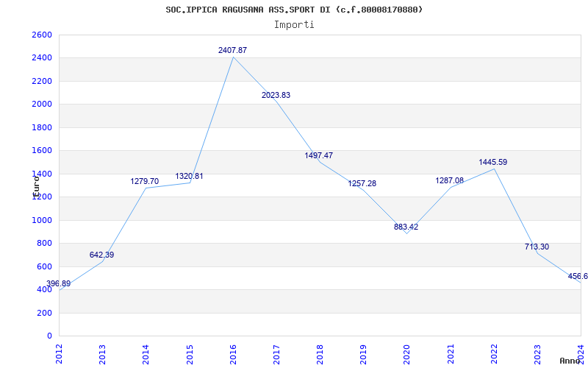Click the 2017 x-axis year label

click(x=277, y=355)
